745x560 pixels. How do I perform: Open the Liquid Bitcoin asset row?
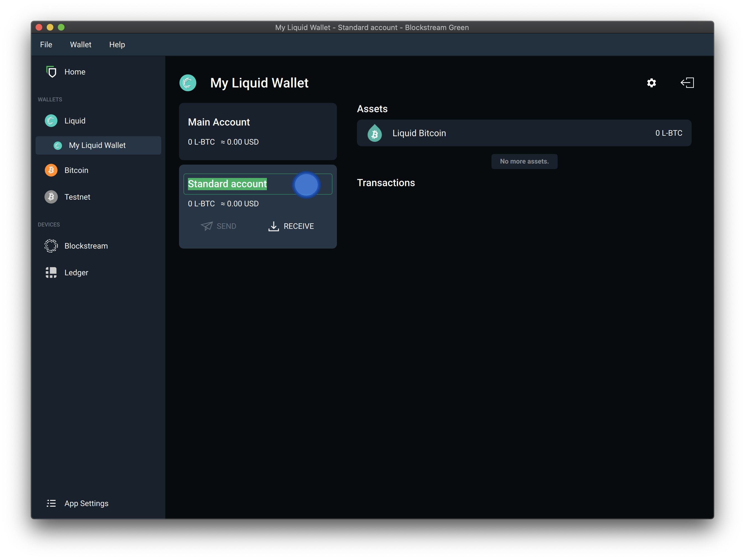(524, 133)
